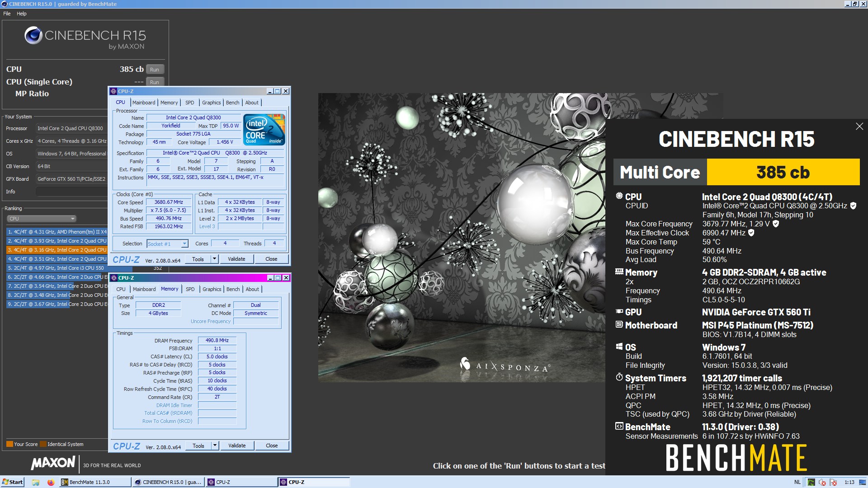868x488 pixels.
Task: Click shield icon next to Max Effective Clock
Action: pos(751,233)
